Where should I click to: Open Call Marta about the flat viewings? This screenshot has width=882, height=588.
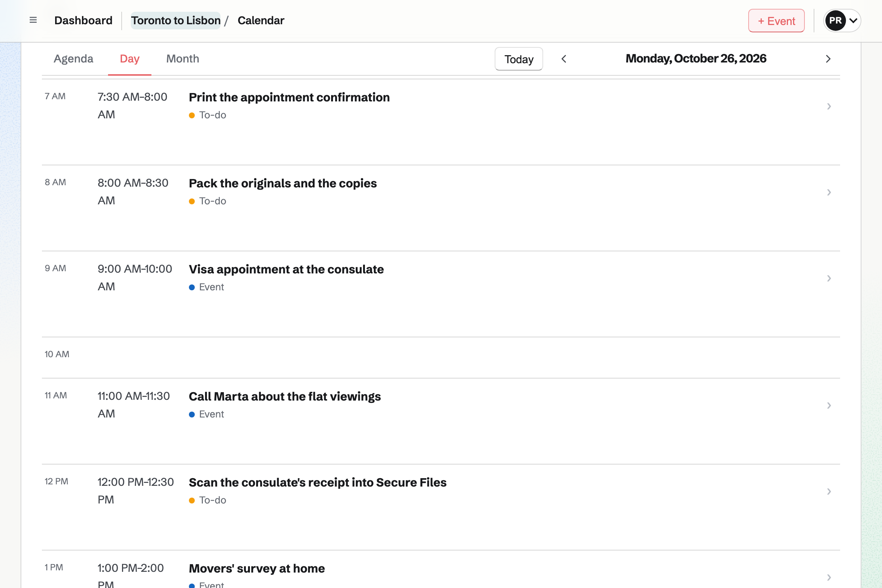coord(284,396)
